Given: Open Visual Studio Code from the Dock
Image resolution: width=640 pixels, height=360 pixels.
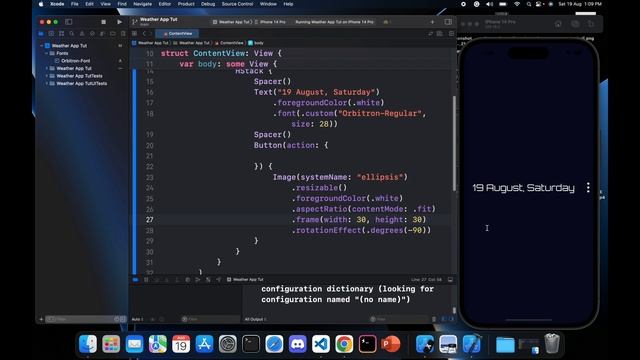Looking at the screenshot, I should (x=321, y=344).
